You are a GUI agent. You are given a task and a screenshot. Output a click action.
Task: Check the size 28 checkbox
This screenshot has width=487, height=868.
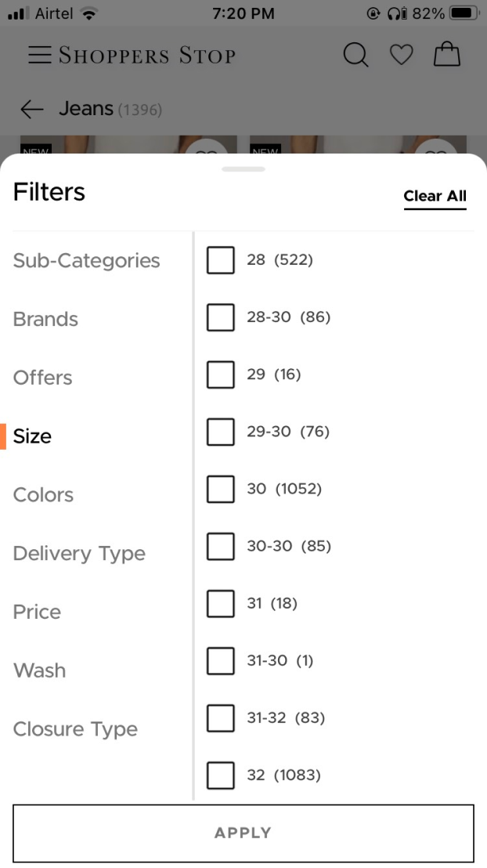[x=221, y=260]
